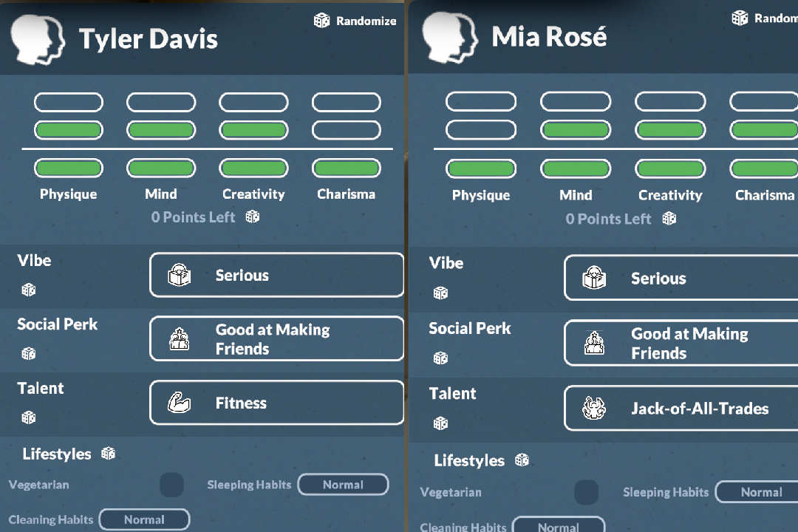Randomize Social Perk for Mia Rosé
Image resolution: width=798 pixels, height=532 pixels.
440,358
